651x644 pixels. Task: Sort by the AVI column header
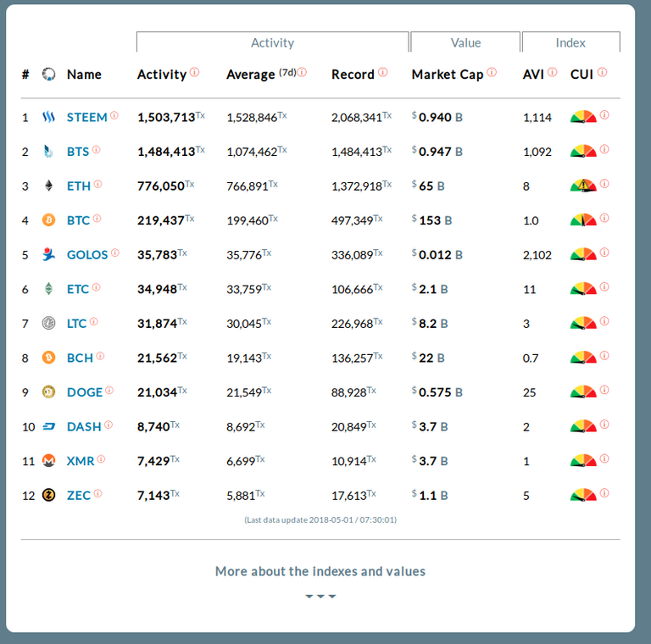point(533,75)
